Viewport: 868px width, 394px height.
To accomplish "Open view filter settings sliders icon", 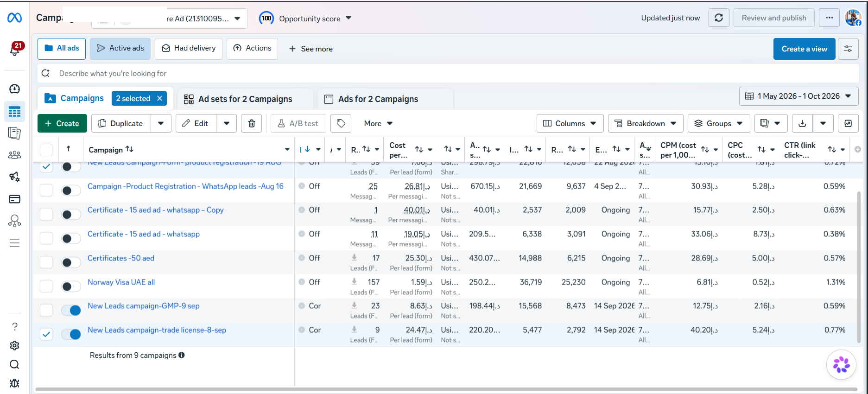I will click(848, 49).
